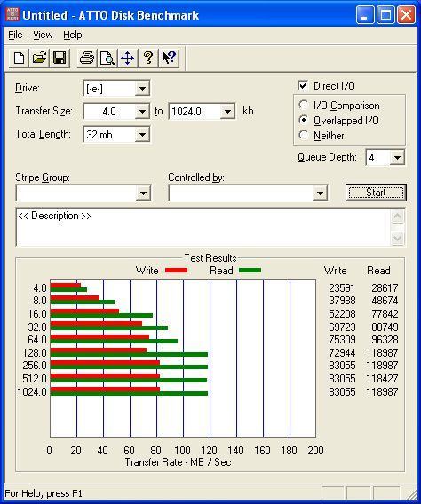Image resolution: width=421 pixels, height=504 pixels.
Task: Click the red write bar for 1024.0
Action: pyautogui.click(x=105, y=390)
